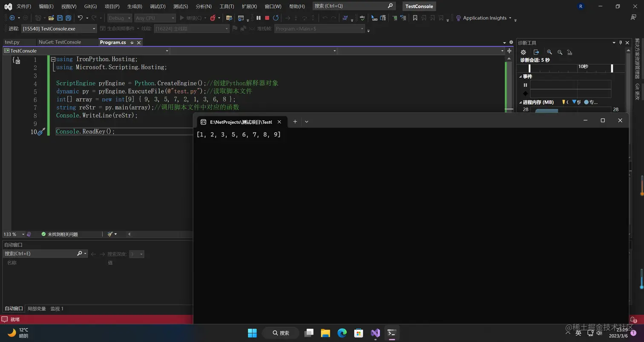
Task: Click the diagnostic timeline left selection handle
Action: coord(529,68)
